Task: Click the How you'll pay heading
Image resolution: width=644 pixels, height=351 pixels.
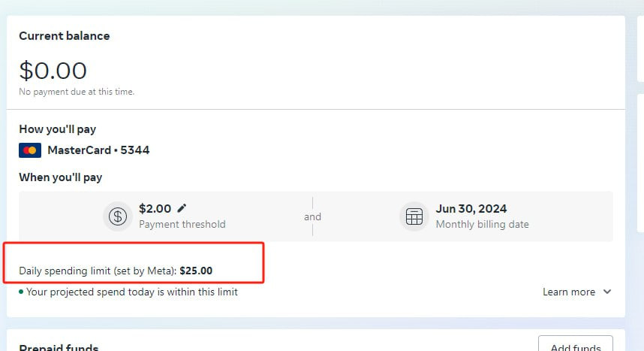Action: [58, 129]
